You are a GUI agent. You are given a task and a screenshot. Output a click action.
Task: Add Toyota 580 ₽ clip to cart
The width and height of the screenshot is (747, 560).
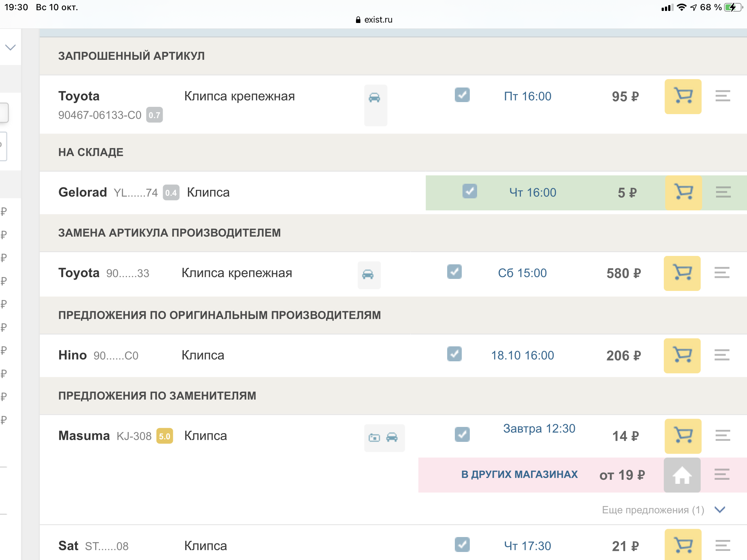pyautogui.click(x=682, y=273)
